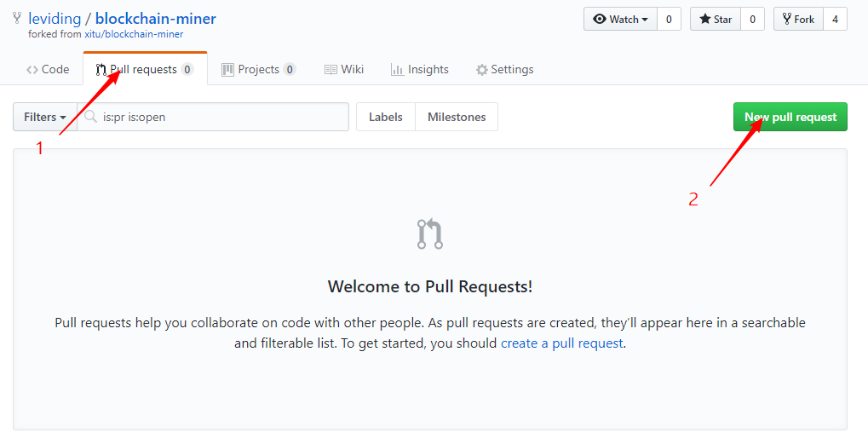Click the Projects board icon

pos(227,70)
